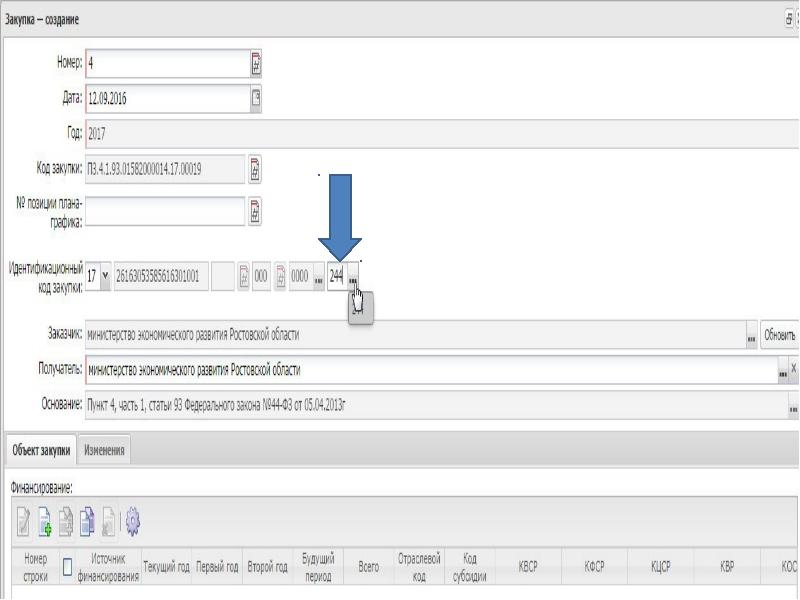The height and width of the screenshot is (600, 800).
Task: Open Получатель lookup ellipsis button
Action: pos(783,372)
